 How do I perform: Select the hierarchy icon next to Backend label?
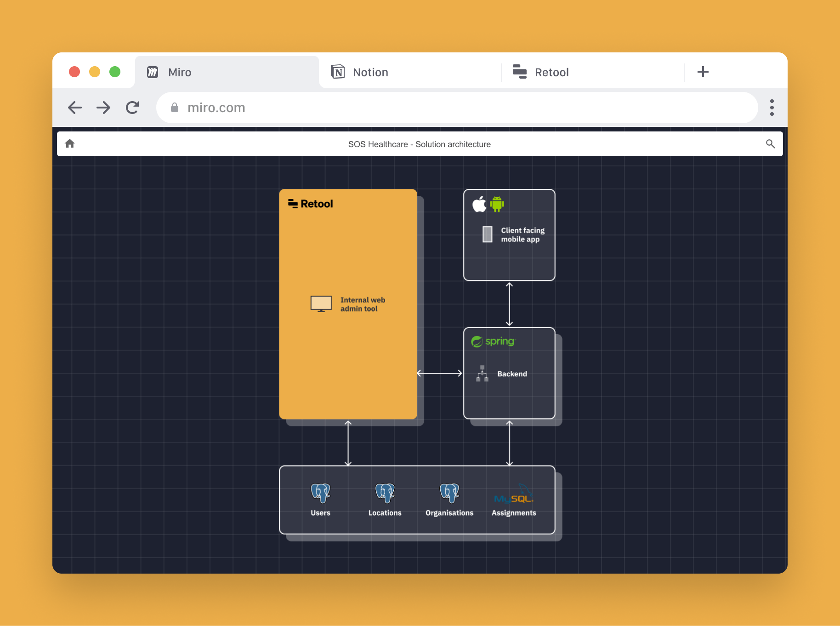pos(482,374)
